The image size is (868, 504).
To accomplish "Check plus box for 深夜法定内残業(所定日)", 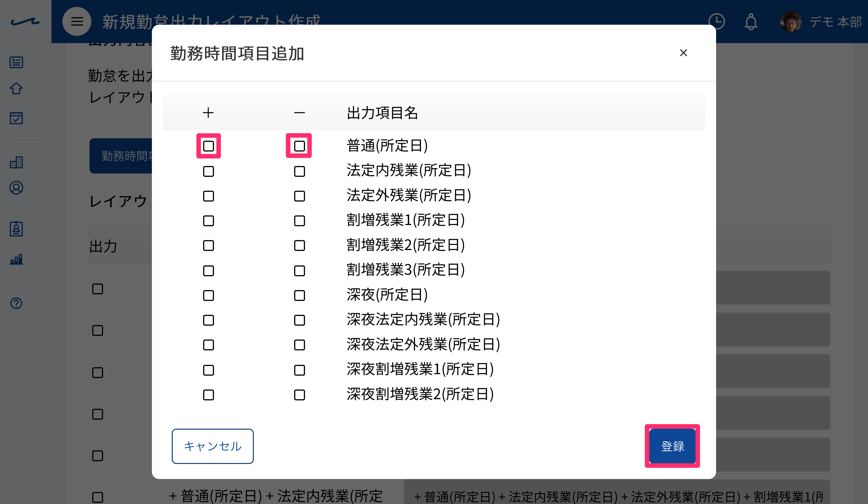I will [208, 320].
